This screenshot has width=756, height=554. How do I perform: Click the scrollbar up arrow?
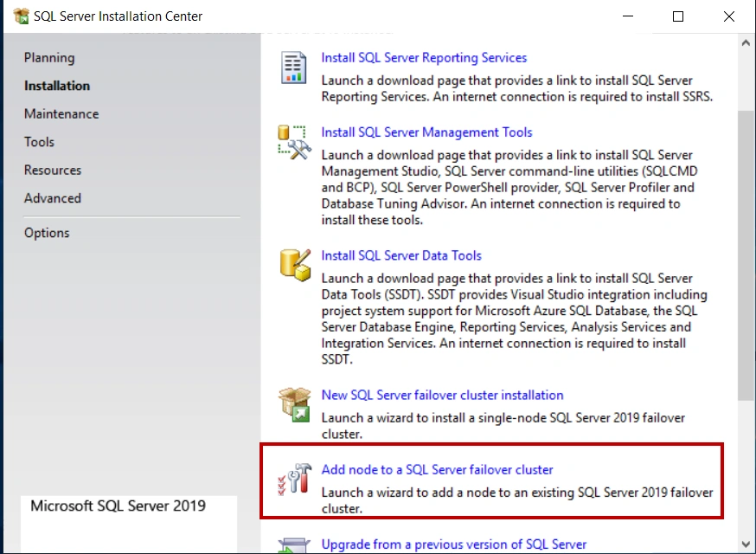tap(746, 43)
